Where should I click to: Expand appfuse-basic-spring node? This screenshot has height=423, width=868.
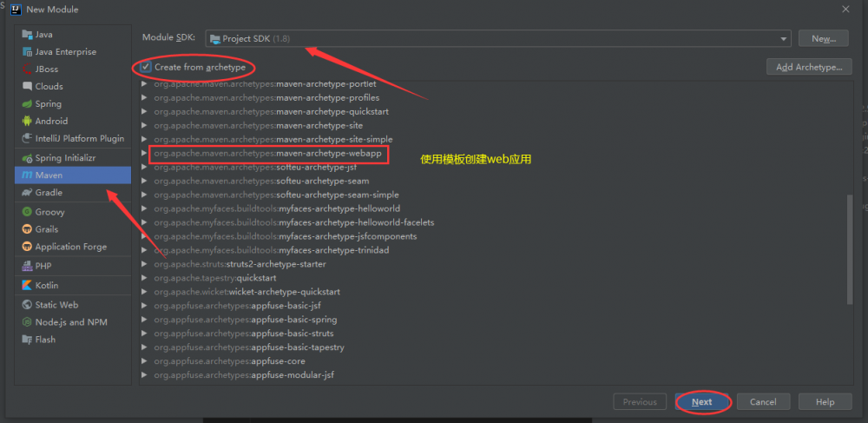pos(144,320)
